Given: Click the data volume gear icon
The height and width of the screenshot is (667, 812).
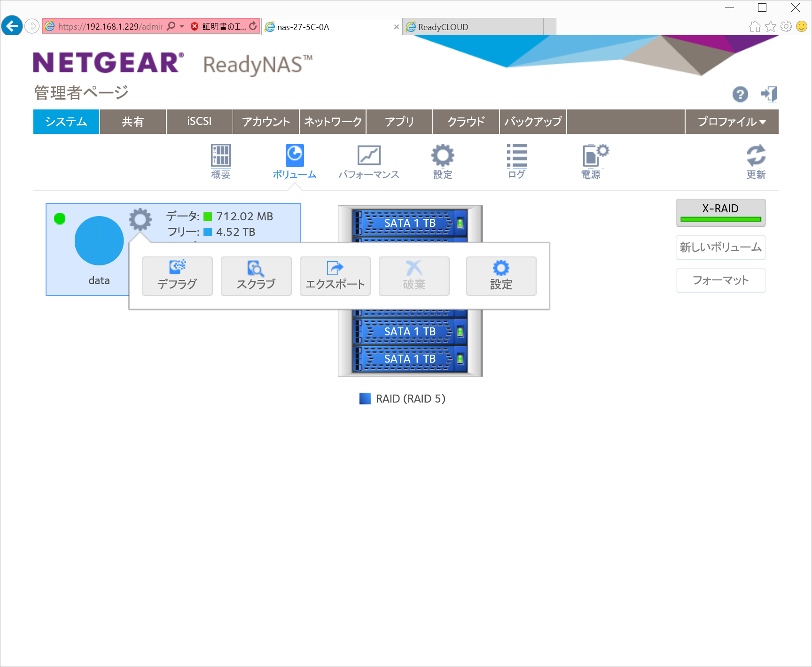Looking at the screenshot, I should [x=140, y=219].
